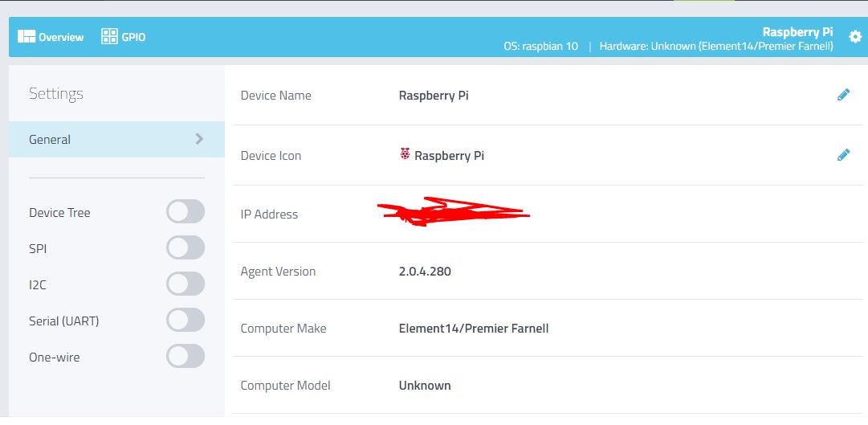Click the Device Icon label

point(271,156)
